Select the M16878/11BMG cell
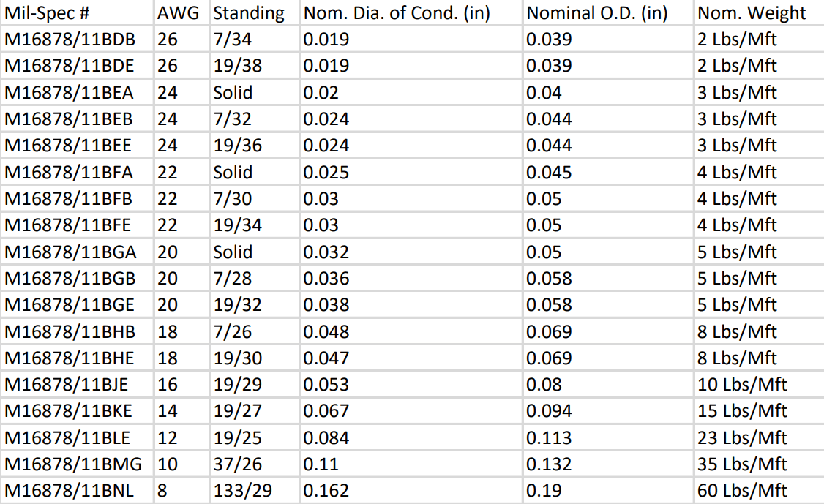 77,464
